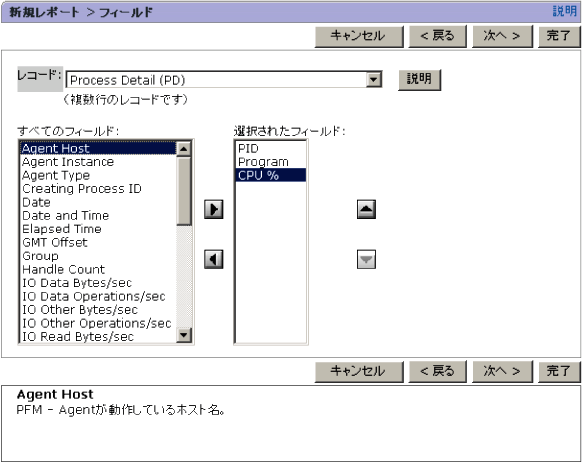Move selected field up with up arrow

[x=366, y=209]
